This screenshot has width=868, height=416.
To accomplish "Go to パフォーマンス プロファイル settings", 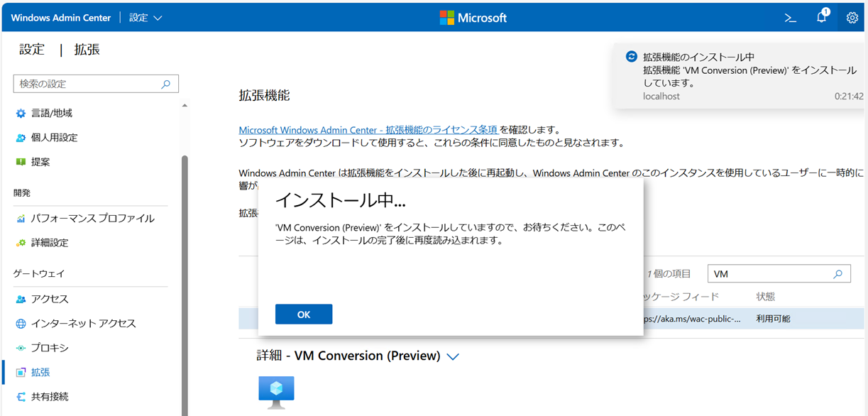I will tap(92, 219).
